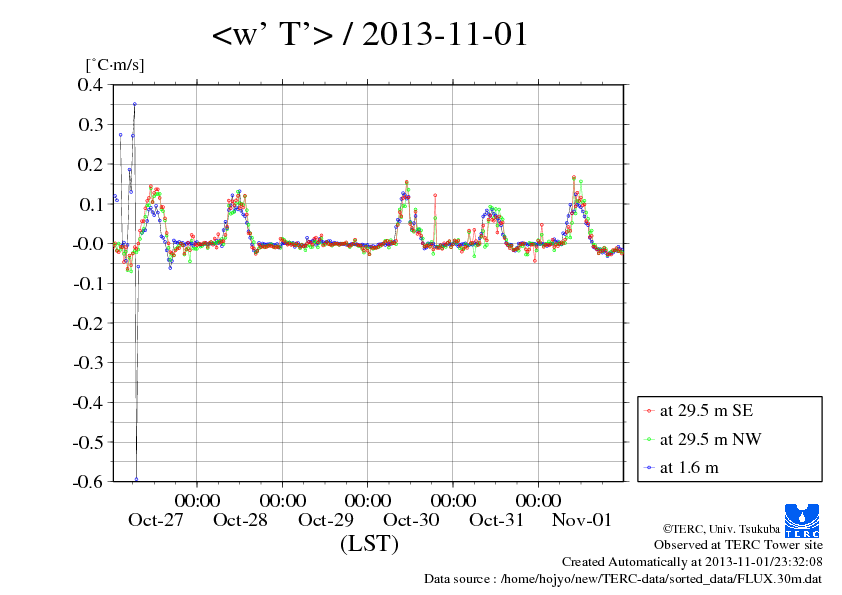Click the 0.4 y-axis label
This screenshot has height=595, width=842.
pos(90,84)
